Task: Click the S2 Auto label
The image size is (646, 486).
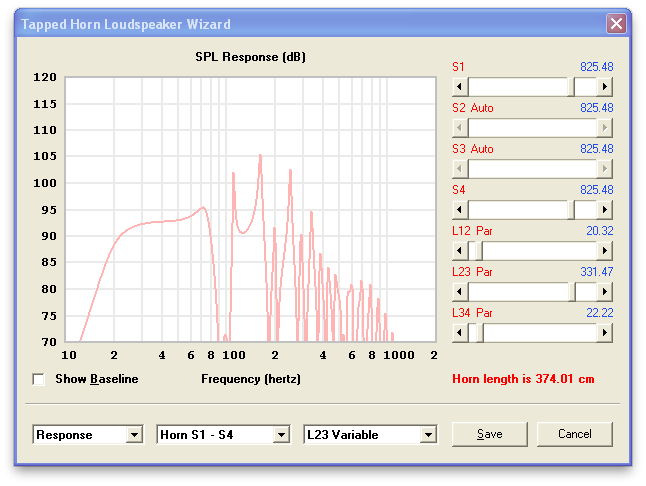Action: point(473,108)
